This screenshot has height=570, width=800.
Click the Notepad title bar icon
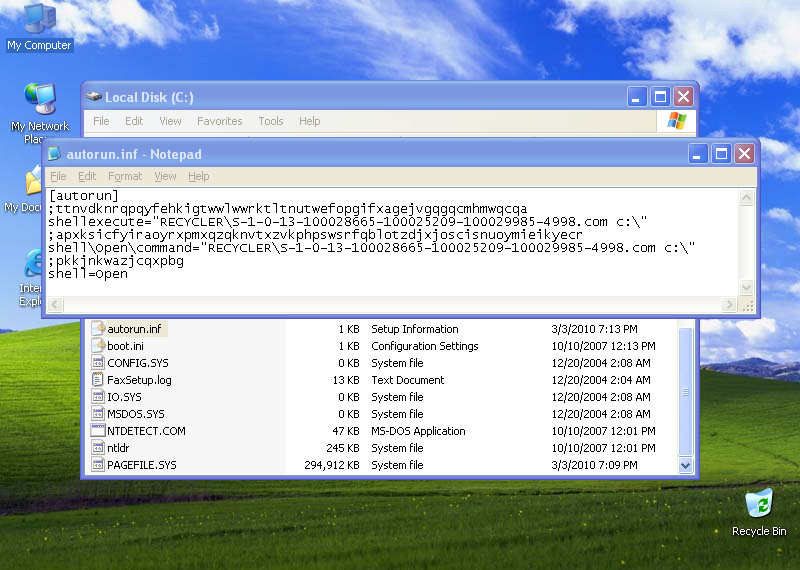pyautogui.click(x=54, y=154)
